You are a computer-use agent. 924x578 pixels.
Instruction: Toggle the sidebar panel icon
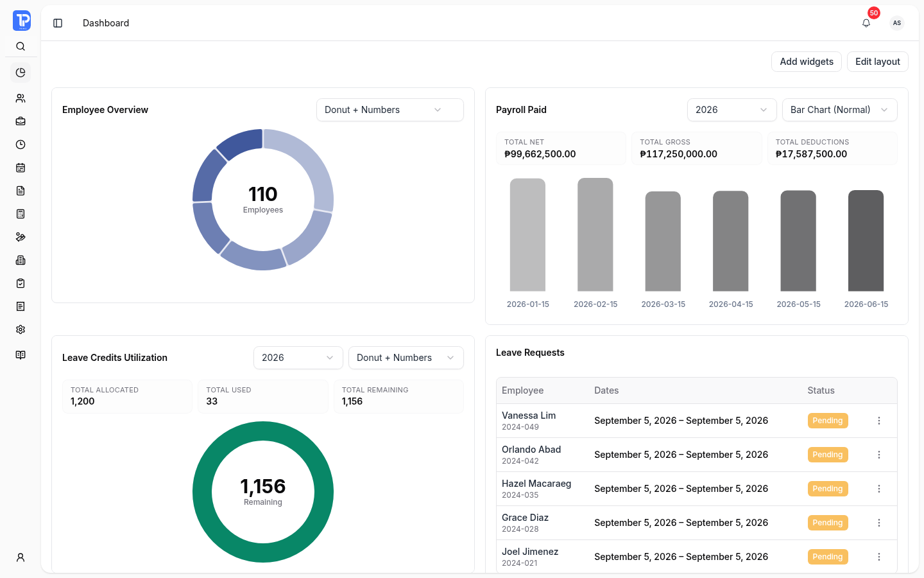[x=58, y=23]
